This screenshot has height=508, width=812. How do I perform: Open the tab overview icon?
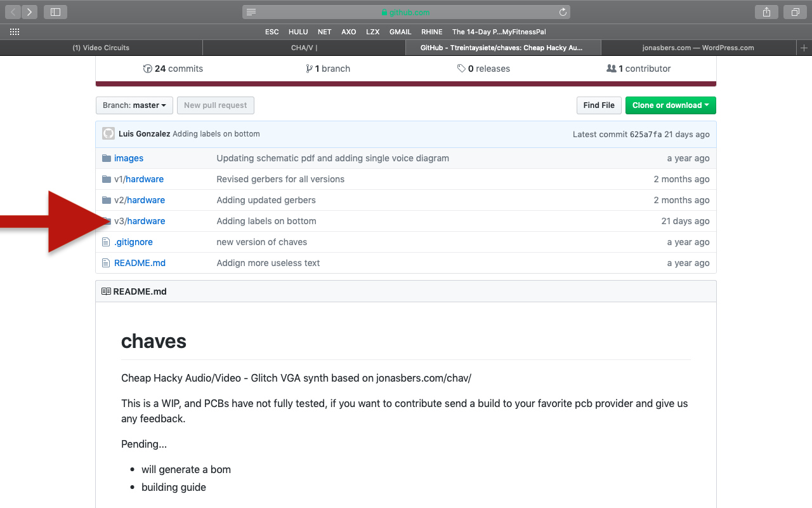pyautogui.click(x=795, y=12)
